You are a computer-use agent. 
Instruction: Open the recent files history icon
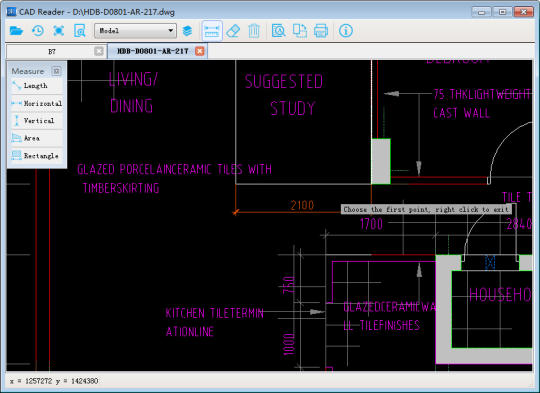pyautogui.click(x=38, y=31)
